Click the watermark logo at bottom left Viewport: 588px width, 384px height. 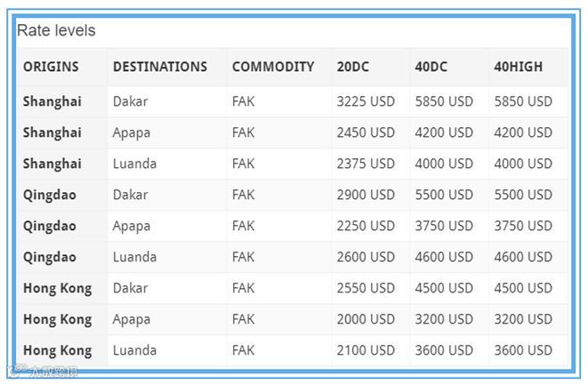43,372
